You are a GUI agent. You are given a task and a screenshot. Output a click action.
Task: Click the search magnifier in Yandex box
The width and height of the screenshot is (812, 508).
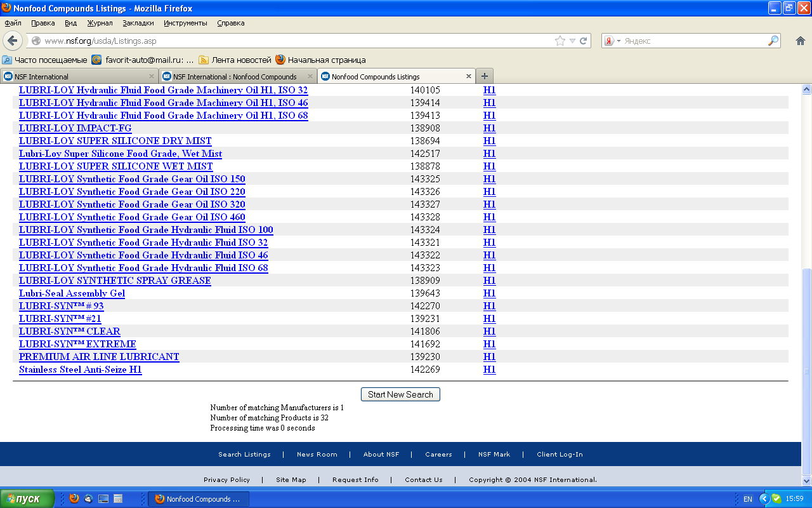point(773,41)
